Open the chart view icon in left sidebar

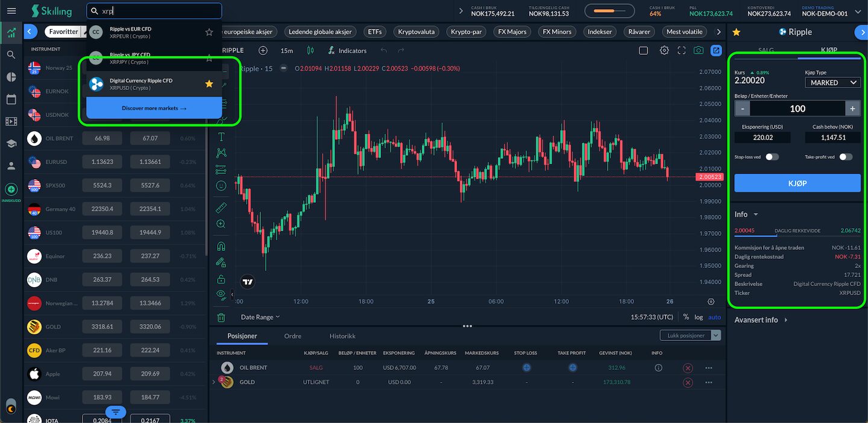coord(11,33)
